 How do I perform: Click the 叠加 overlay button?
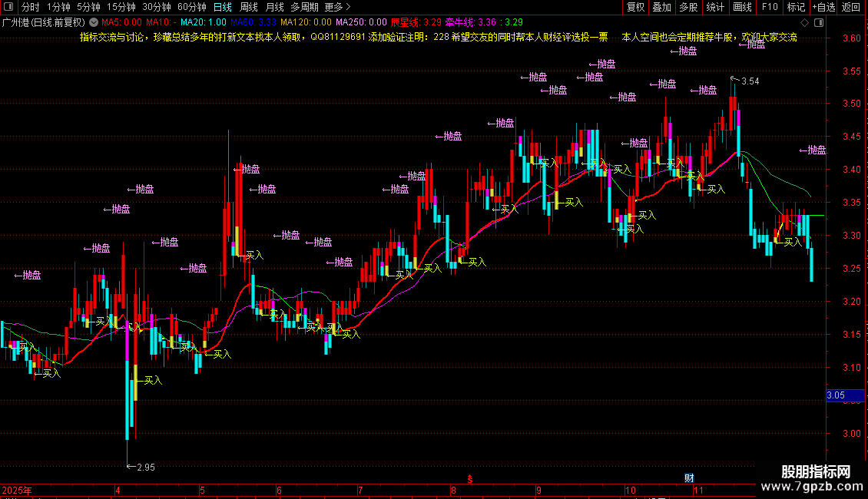[x=661, y=7]
